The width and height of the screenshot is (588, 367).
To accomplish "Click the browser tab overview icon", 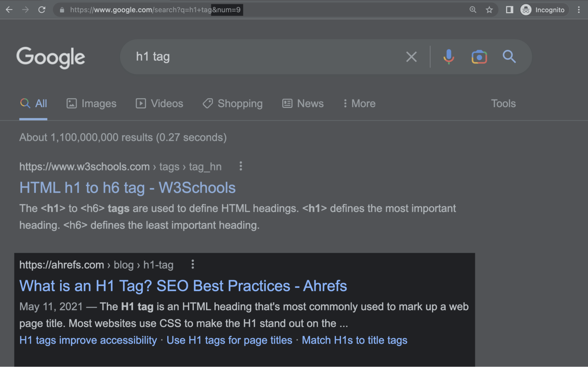I will (x=508, y=10).
